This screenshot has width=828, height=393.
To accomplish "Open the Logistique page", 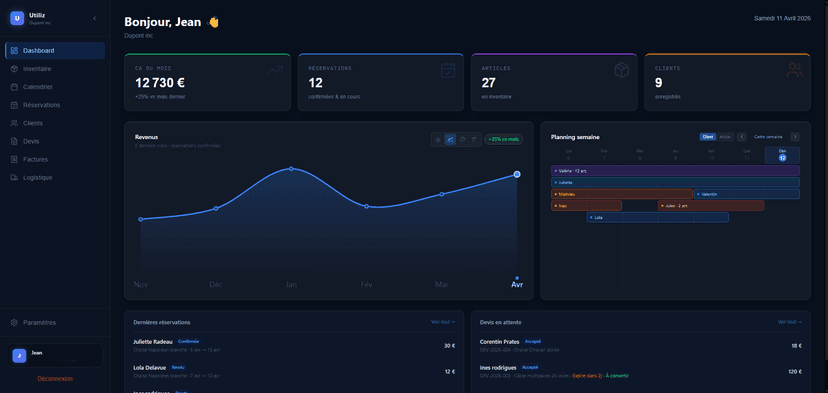I will point(55,177).
